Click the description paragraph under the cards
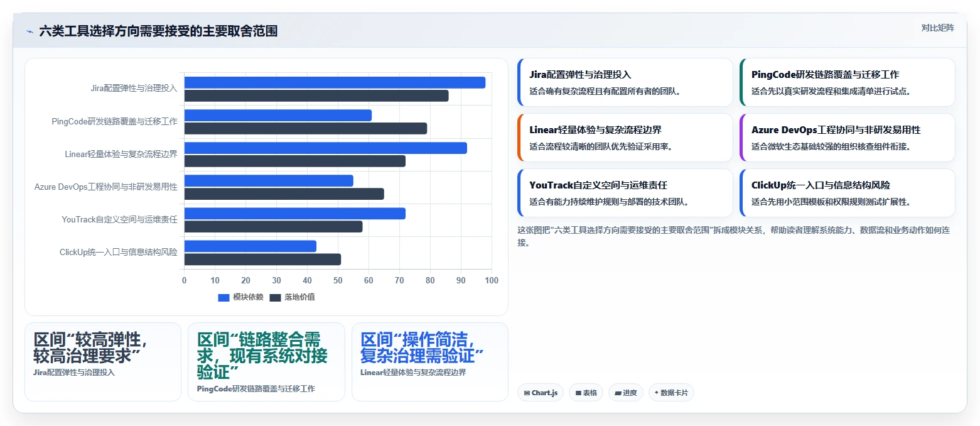 [734, 236]
